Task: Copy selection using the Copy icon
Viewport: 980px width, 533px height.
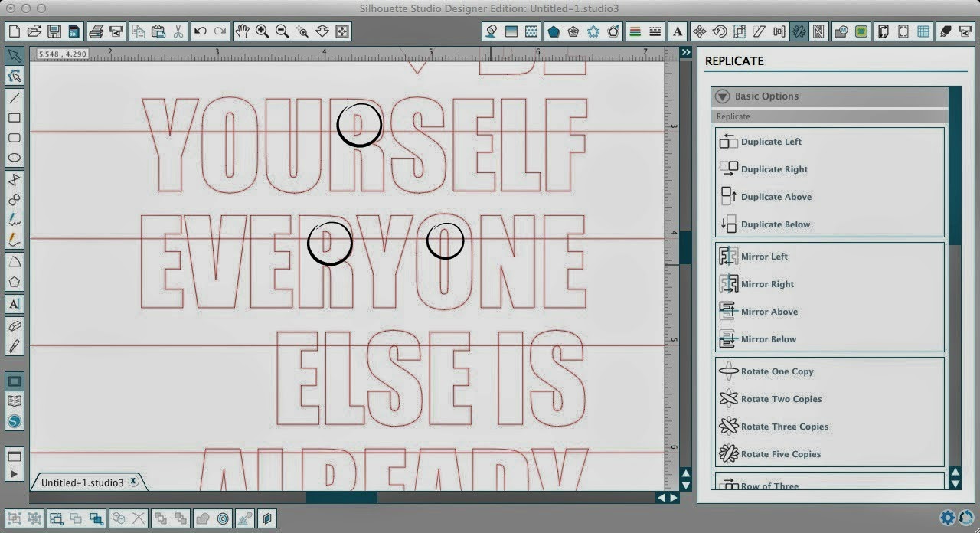Action: [139, 31]
